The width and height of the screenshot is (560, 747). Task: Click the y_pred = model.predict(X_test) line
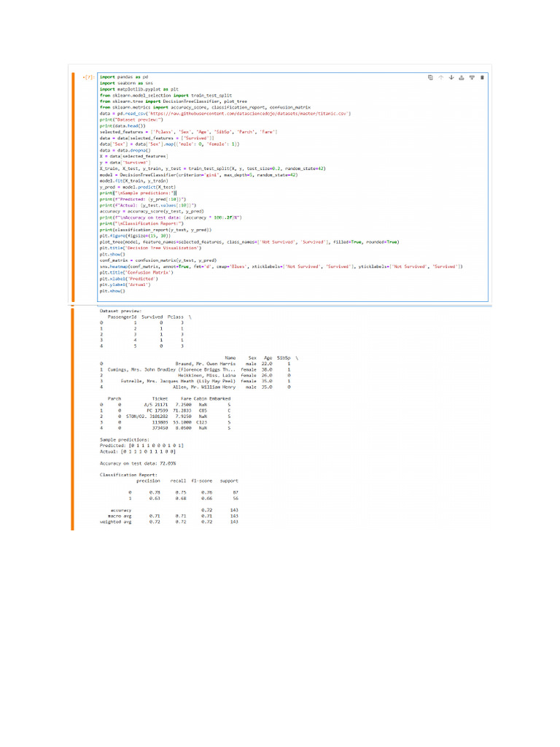138,187
